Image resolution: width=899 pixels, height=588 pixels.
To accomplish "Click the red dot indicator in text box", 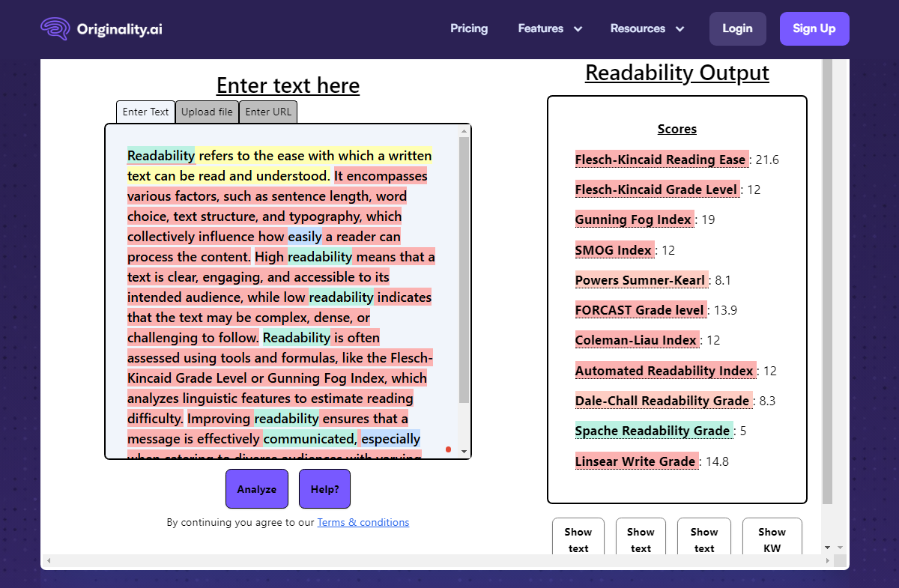I will click(x=448, y=449).
